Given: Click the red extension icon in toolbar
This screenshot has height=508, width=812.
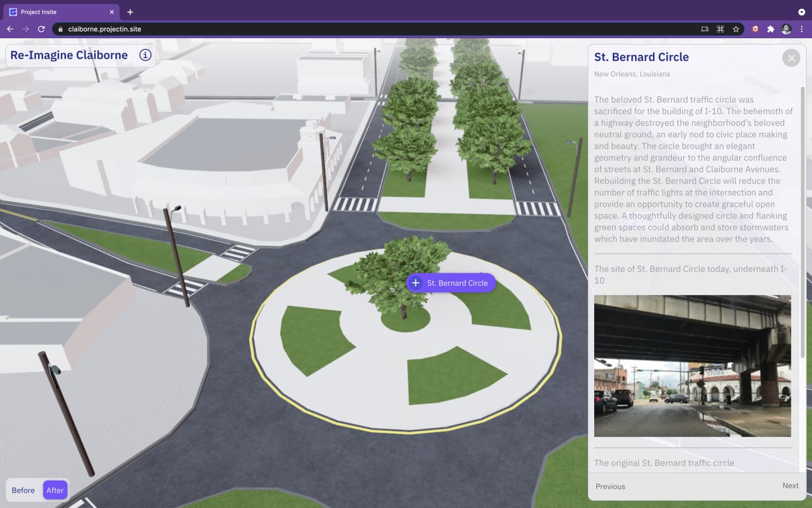Looking at the screenshot, I should (755, 29).
